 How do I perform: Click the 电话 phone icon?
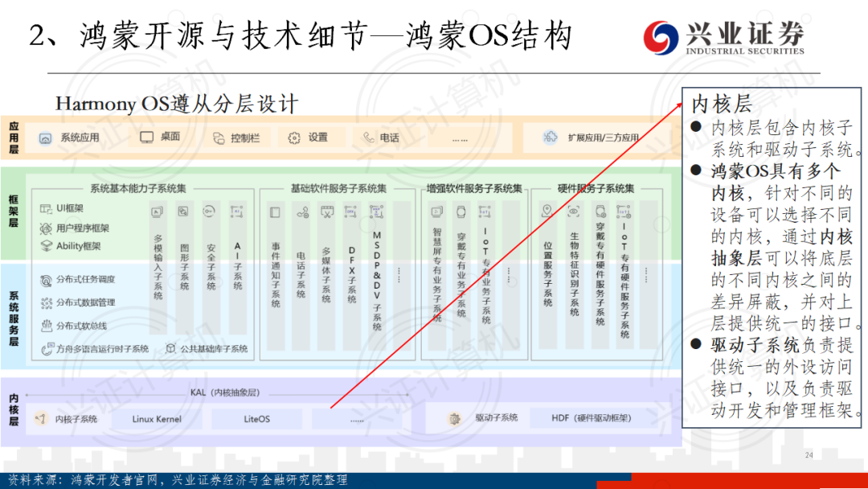point(369,138)
